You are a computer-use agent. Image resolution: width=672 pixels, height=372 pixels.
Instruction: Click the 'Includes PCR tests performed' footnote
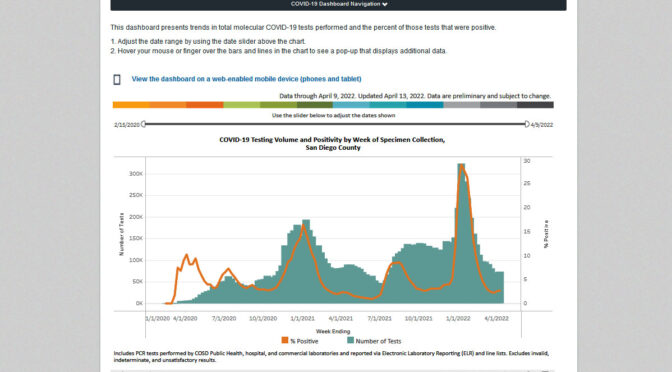tap(331, 357)
